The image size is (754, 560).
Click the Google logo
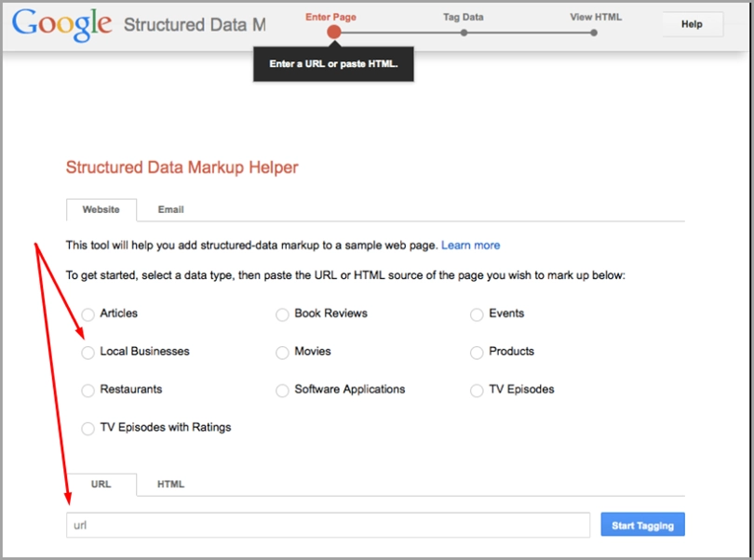click(62, 23)
